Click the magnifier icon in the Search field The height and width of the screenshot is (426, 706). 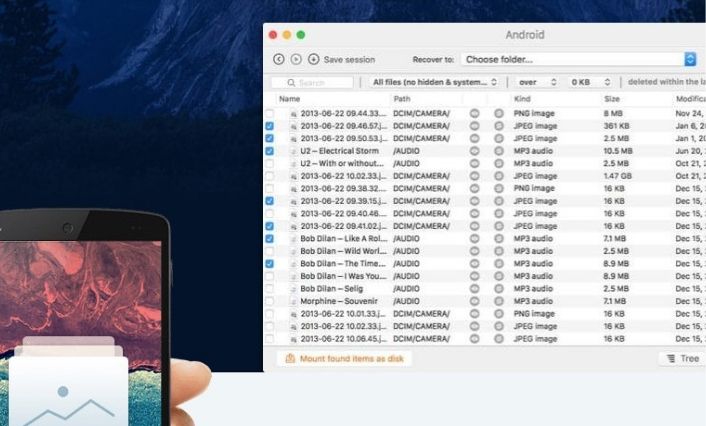(291, 83)
